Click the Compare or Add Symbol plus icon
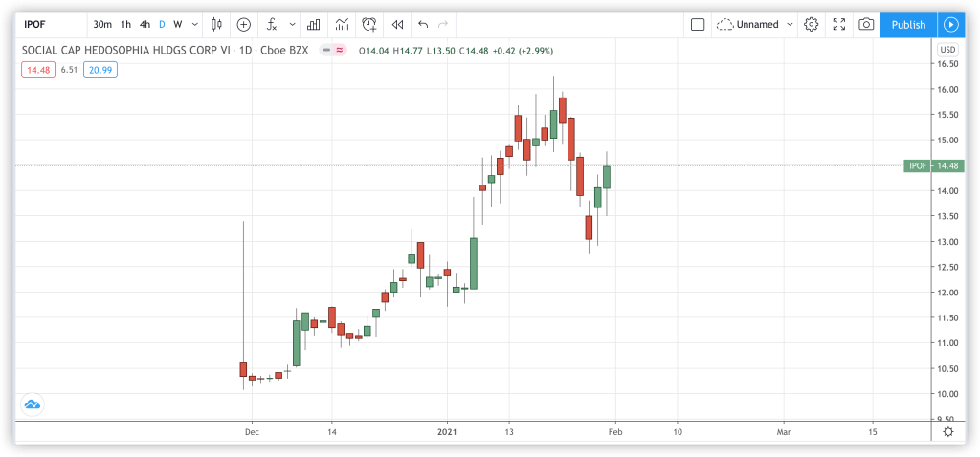980x457 pixels. (x=244, y=24)
